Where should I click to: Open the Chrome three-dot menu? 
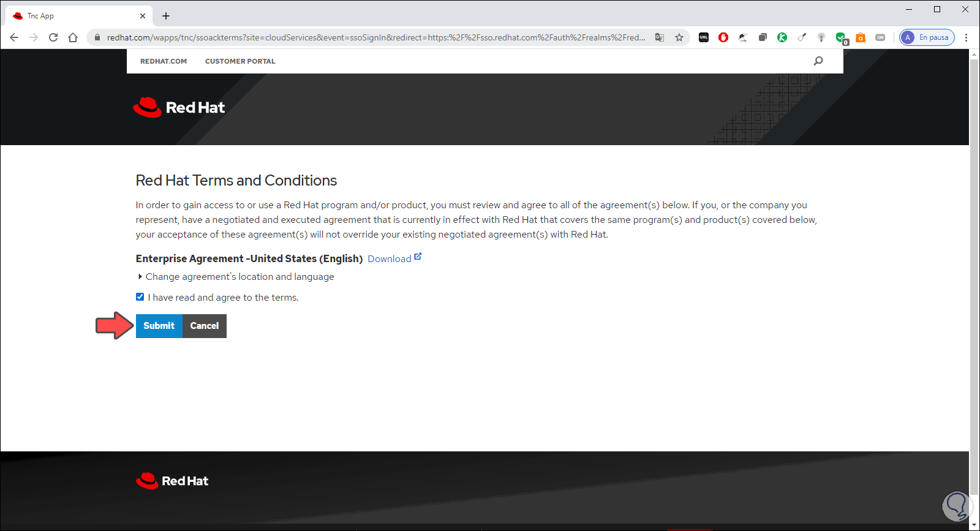point(966,37)
